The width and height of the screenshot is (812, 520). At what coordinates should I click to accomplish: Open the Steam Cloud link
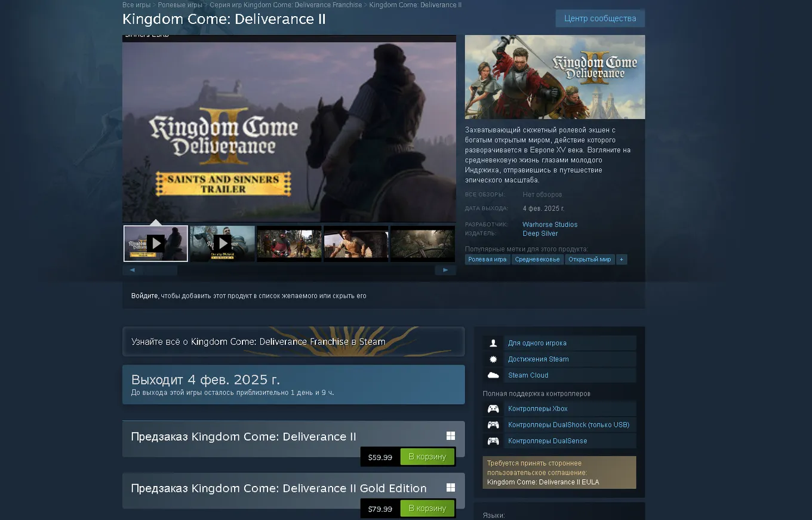[528, 375]
